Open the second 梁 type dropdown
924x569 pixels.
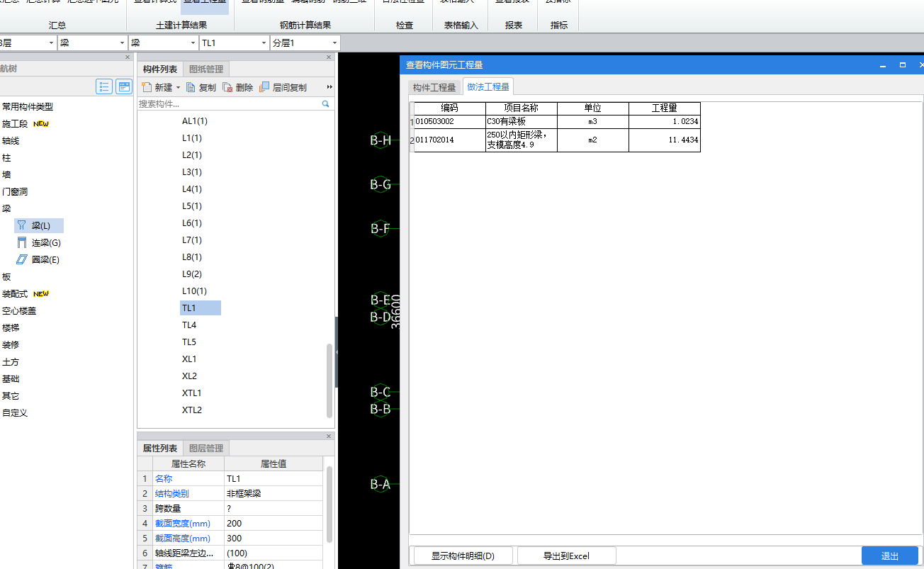pyautogui.click(x=193, y=43)
